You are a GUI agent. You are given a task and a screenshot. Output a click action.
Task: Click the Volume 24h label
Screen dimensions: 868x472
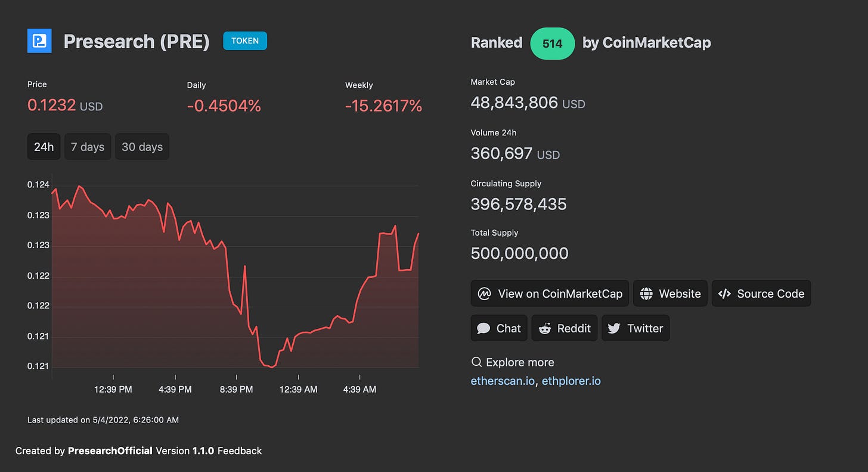(494, 132)
